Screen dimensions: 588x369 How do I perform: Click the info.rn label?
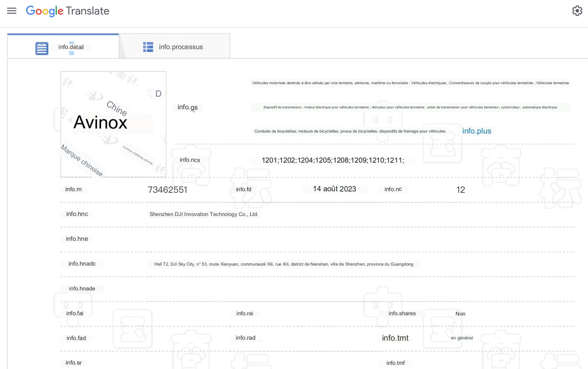pos(73,189)
